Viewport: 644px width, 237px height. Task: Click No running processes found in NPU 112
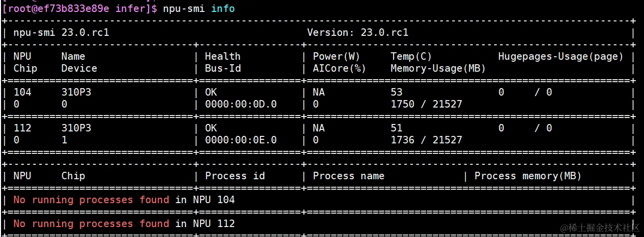coord(124,224)
